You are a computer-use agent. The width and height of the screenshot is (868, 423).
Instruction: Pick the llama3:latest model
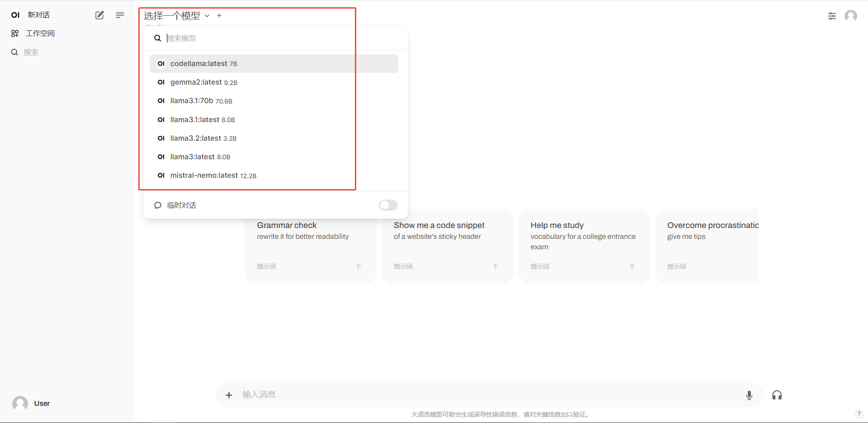point(274,157)
